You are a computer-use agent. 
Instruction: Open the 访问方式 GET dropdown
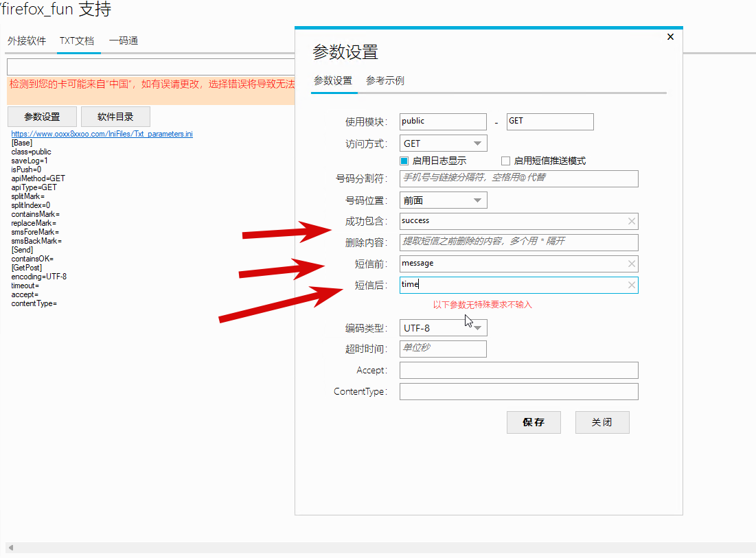[443, 143]
